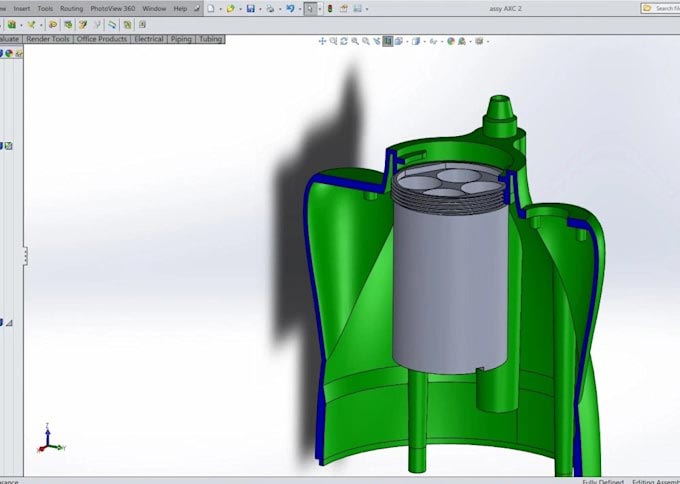Switch to the Office Products tab
Viewport: 680px width, 484px height.
coord(102,39)
